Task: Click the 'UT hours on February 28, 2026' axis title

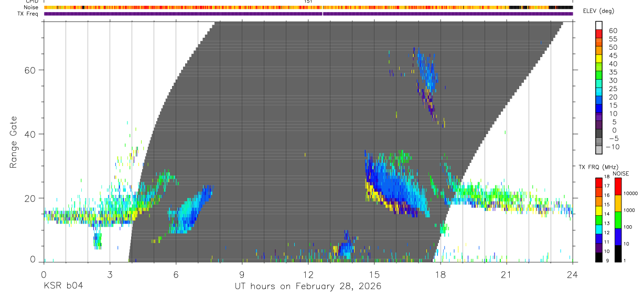Action: [x=308, y=287]
